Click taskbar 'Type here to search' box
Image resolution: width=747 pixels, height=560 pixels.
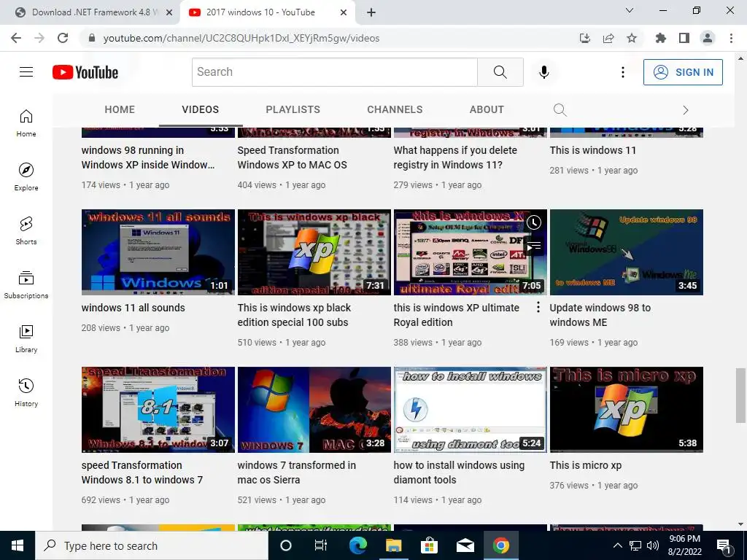152,545
